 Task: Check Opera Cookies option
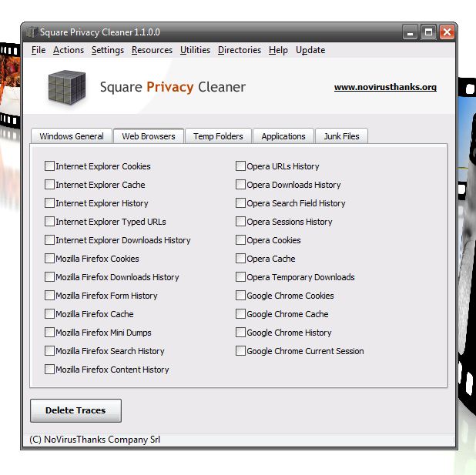tap(240, 240)
